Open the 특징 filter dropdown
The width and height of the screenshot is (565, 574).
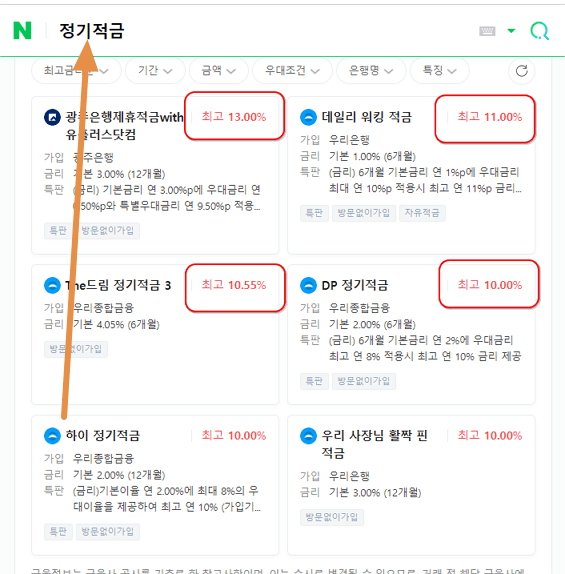point(439,71)
